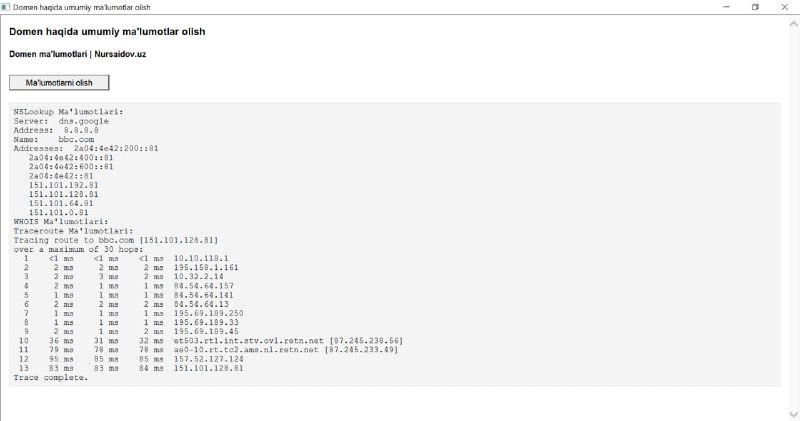Restore down the window
The image size is (800, 421).
755,7
